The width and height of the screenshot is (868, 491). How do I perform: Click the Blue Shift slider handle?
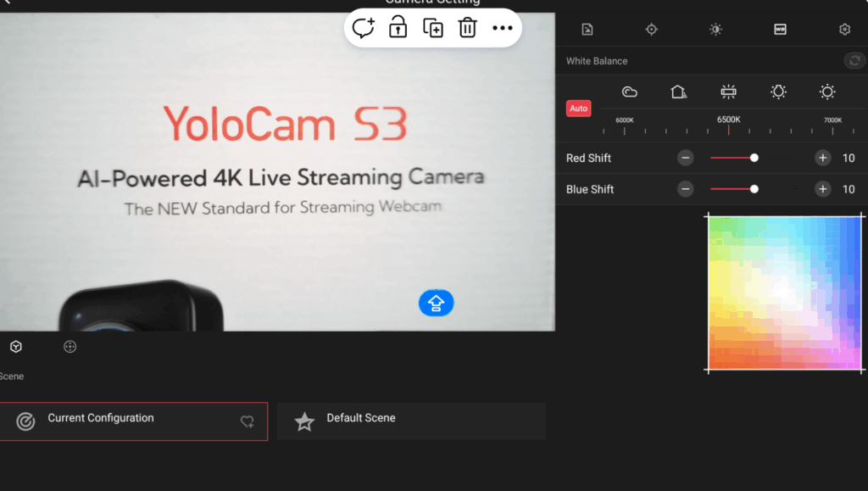(x=754, y=189)
